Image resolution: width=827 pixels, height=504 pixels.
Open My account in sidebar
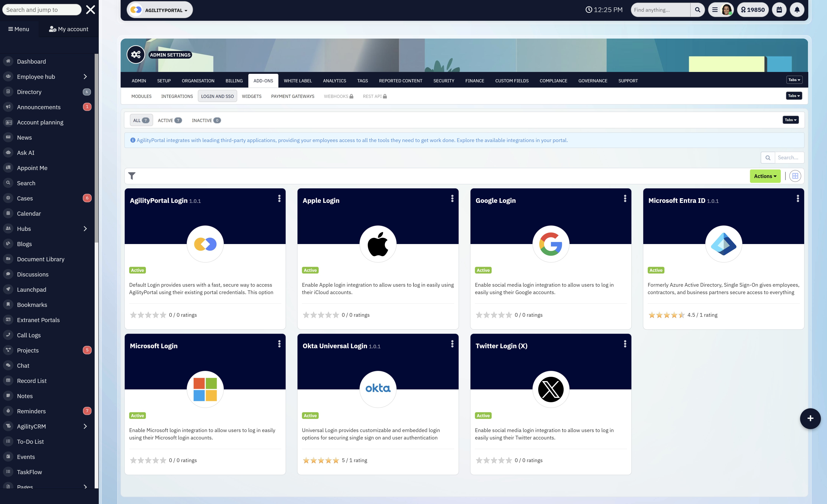[68, 29]
